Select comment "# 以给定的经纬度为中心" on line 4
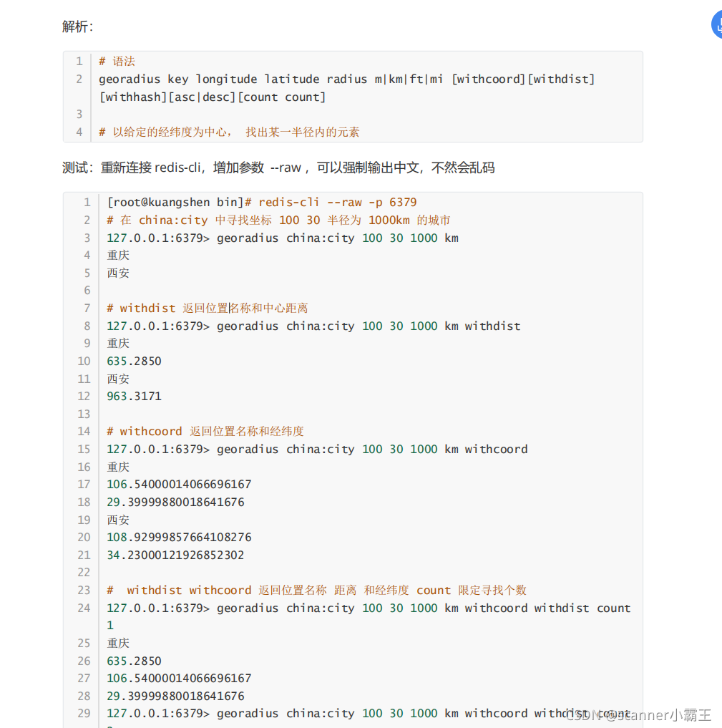 pos(229,132)
